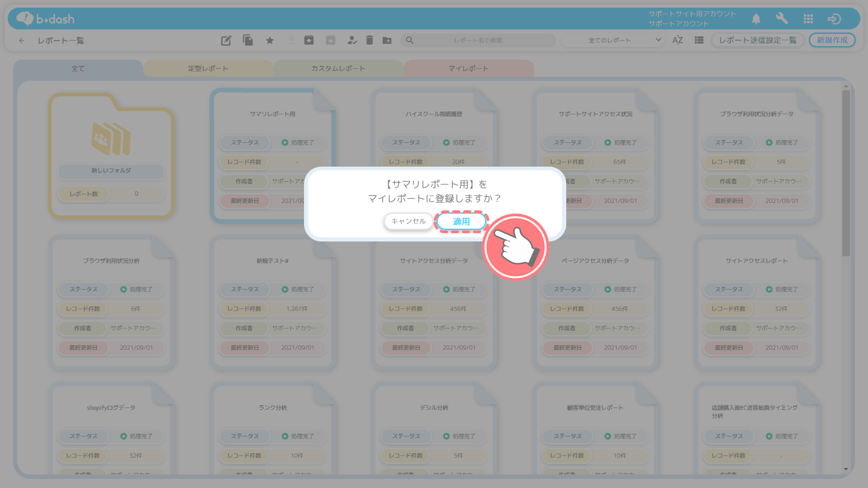The width and height of the screenshot is (868, 488).
Task: Select the 新規テスト# report card
Action: click(x=272, y=302)
